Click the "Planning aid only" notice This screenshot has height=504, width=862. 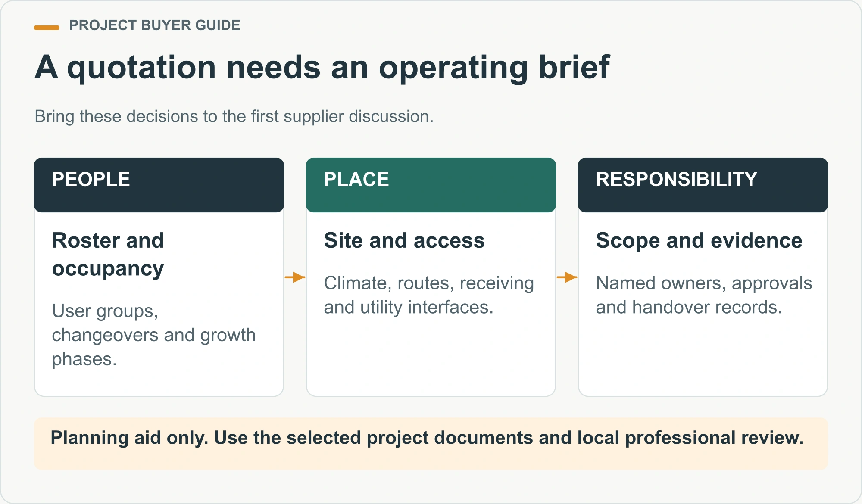point(431,444)
